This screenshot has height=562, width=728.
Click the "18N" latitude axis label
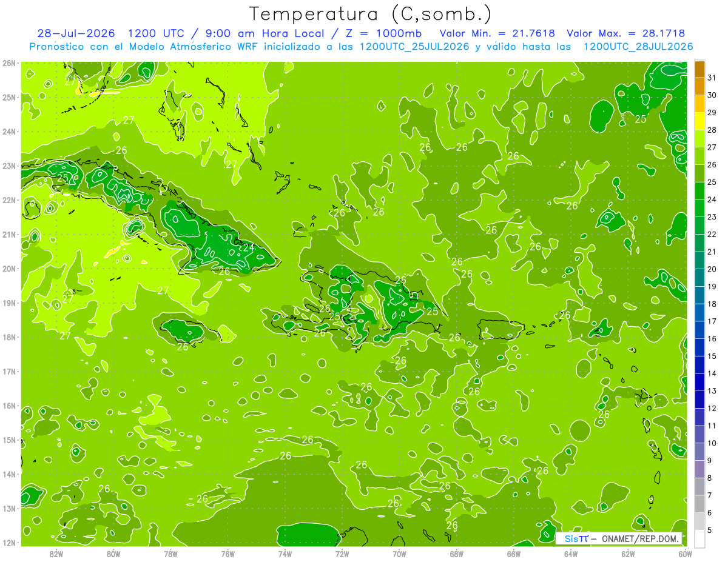tap(9, 337)
